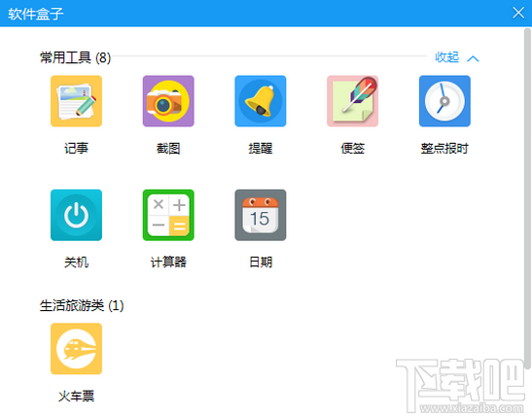Collapse the section via 收起 link
This screenshot has height=418, width=532.
click(446, 57)
